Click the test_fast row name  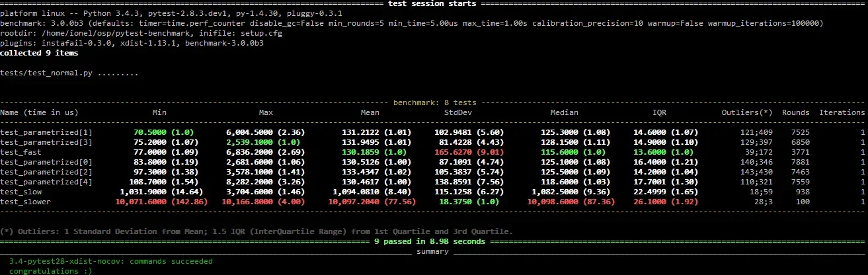point(22,152)
